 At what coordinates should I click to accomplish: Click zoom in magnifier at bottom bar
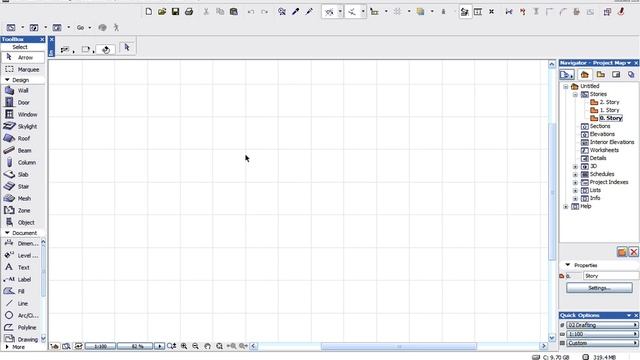(x=184, y=346)
